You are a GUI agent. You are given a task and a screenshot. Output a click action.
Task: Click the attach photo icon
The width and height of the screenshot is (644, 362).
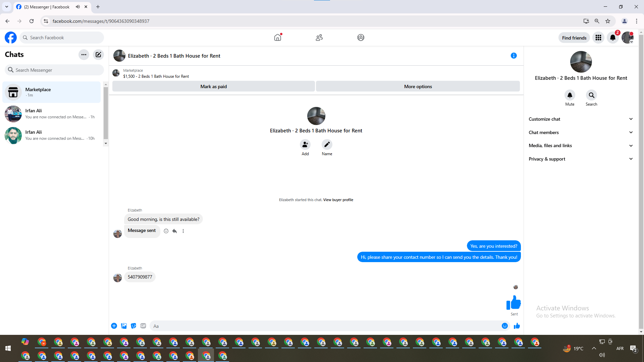click(124, 326)
